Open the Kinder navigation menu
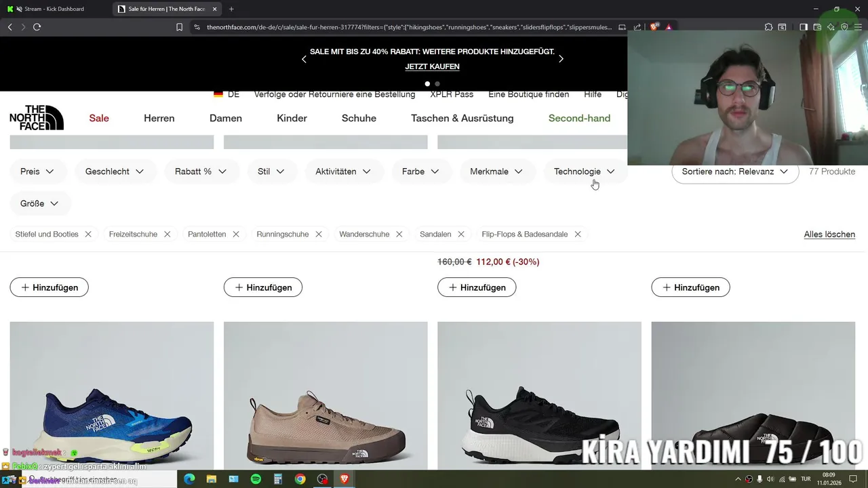This screenshot has height=488, width=868. coord(292,118)
